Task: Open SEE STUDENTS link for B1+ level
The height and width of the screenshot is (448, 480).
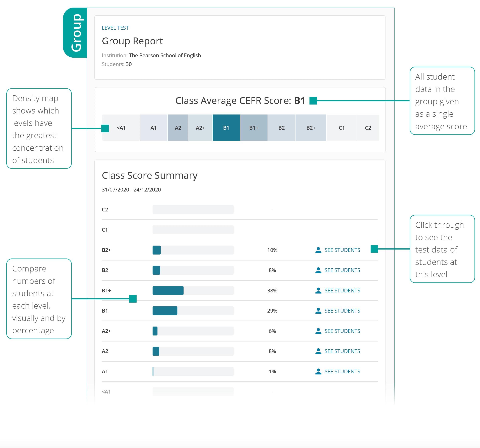Action: pos(342,291)
